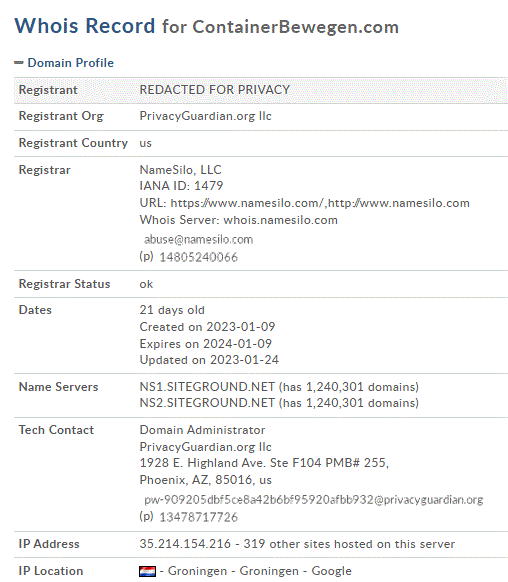Open the NS1.SITEGROUND.NET name server link
Screen dimensions: 508x582
point(207,387)
